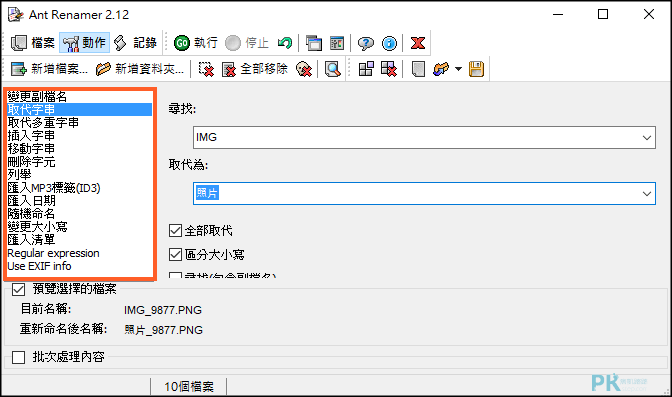The height and width of the screenshot is (397, 672).
Task: Select 移動字串 action
Action: point(80,149)
